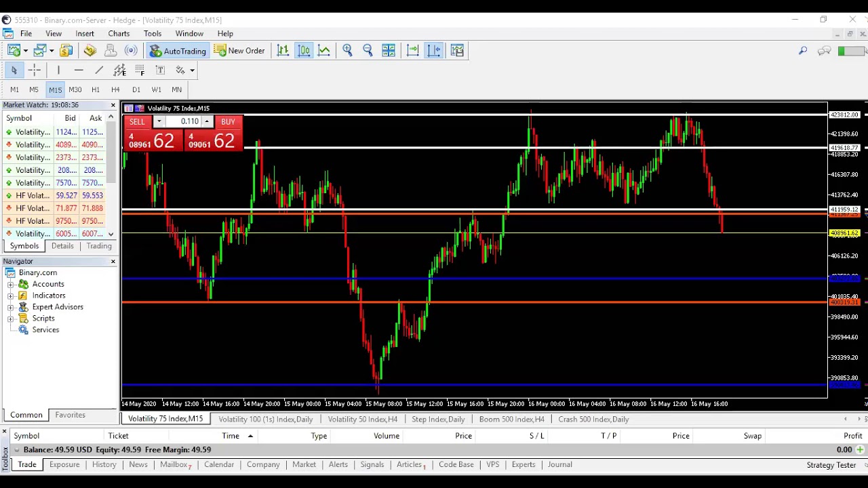The height and width of the screenshot is (488, 868).
Task: Open the MQL5 signals radio-wave icon
Action: click(x=131, y=50)
